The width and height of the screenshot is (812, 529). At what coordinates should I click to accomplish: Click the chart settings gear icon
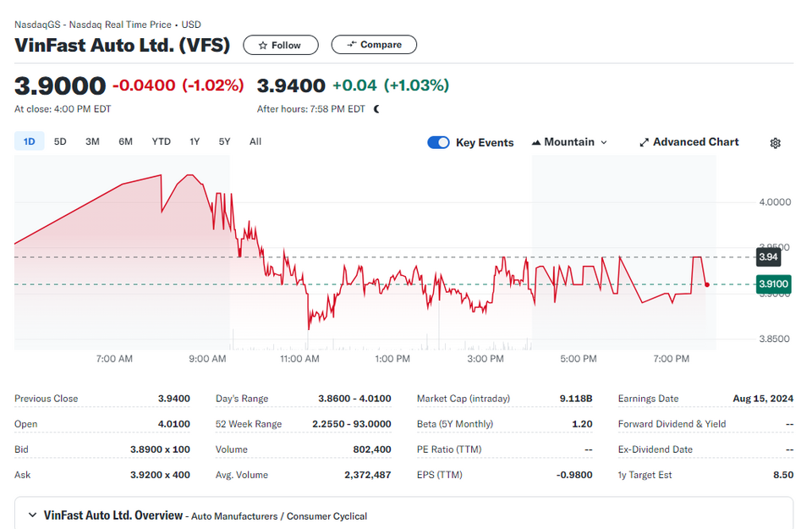[x=775, y=143]
